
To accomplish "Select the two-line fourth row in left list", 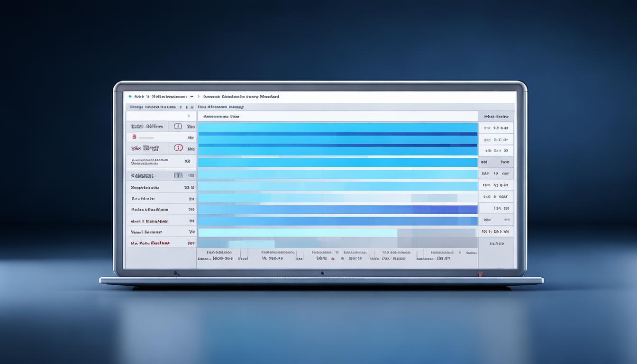I will [148, 162].
